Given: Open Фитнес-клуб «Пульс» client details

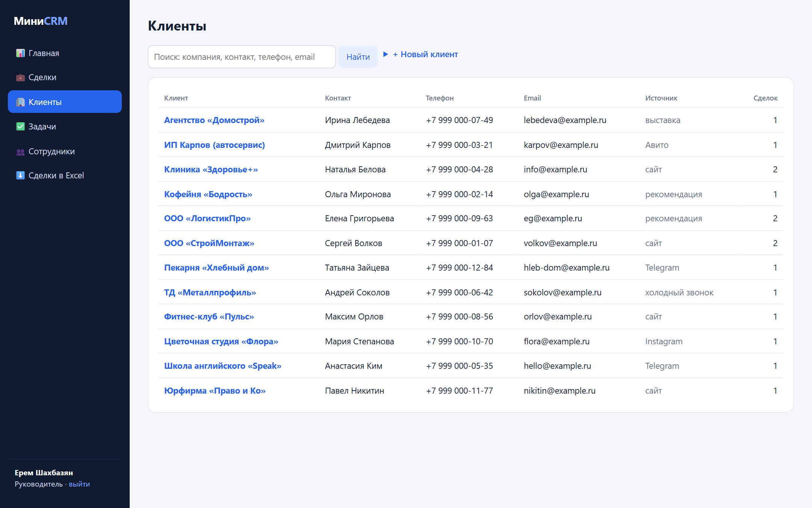Looking at the screenshot, I should point(209,316).
